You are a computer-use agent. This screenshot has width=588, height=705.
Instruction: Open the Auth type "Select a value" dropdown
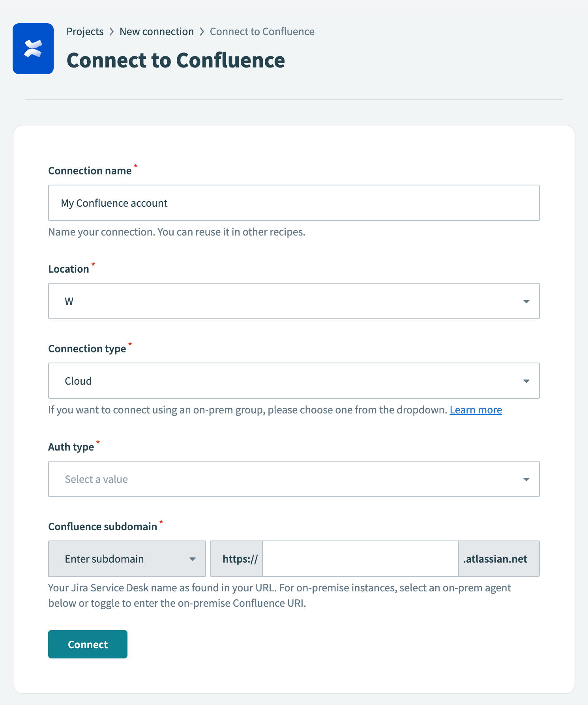[294, 479]
